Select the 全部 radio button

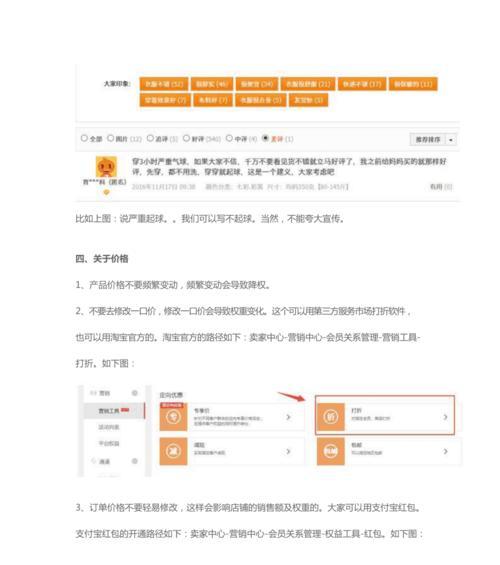click(84, 138)
